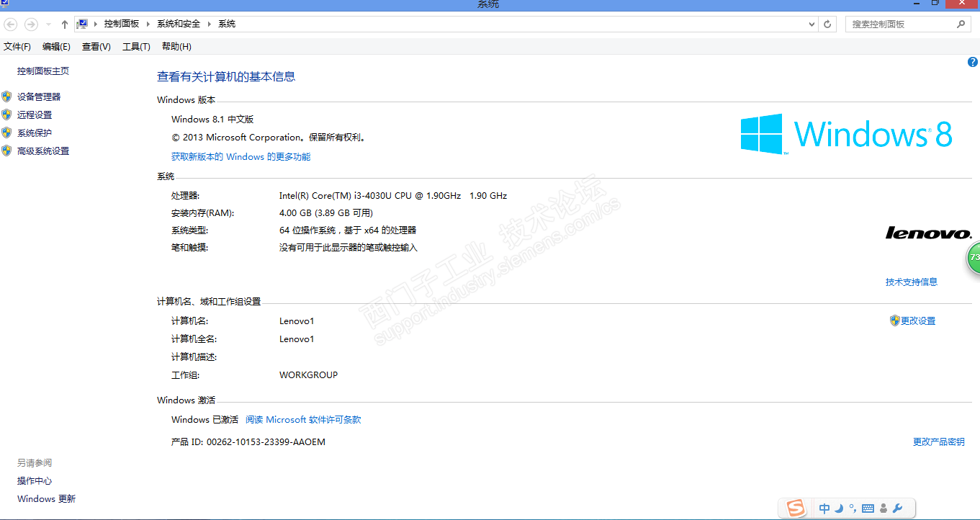Screen dimensions: 980x520
Task: Open 系统保护 from the sidebar
Action: click(35, 133)
